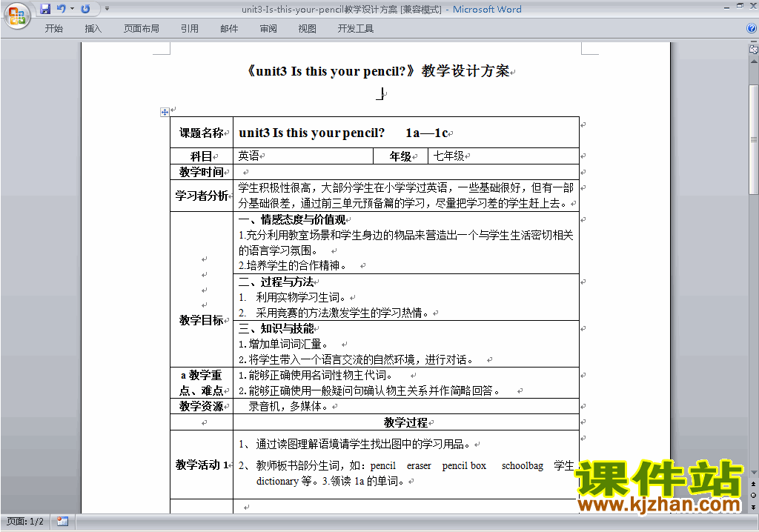Click the word 'dictionary' in the last row
Screen dimensions: 759x532
[x=277, y=481]
